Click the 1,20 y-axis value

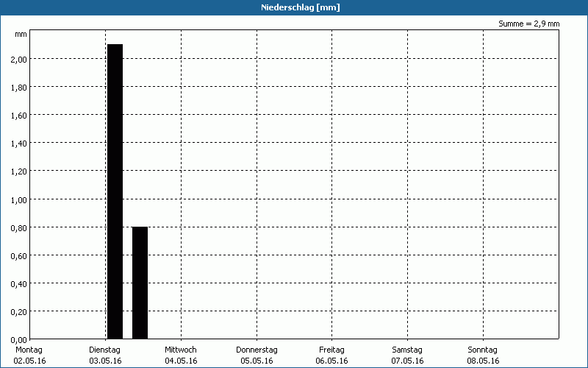[19, 171]
